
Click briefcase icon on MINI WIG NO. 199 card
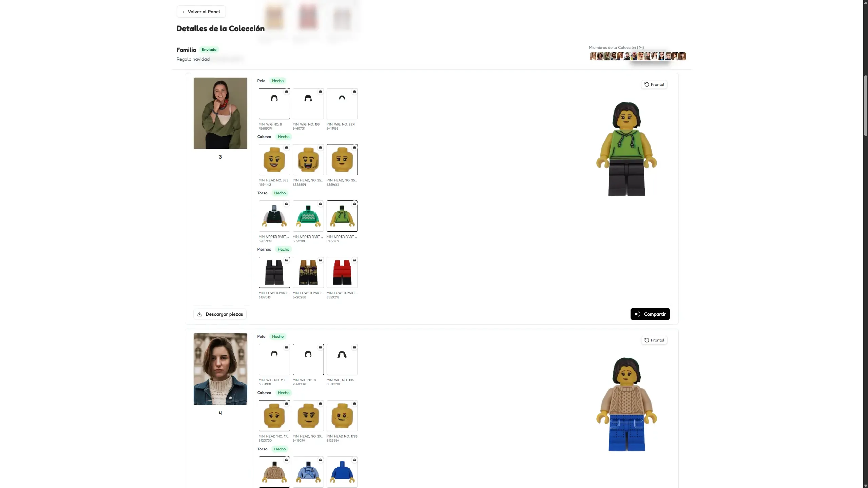coord(320,92)
